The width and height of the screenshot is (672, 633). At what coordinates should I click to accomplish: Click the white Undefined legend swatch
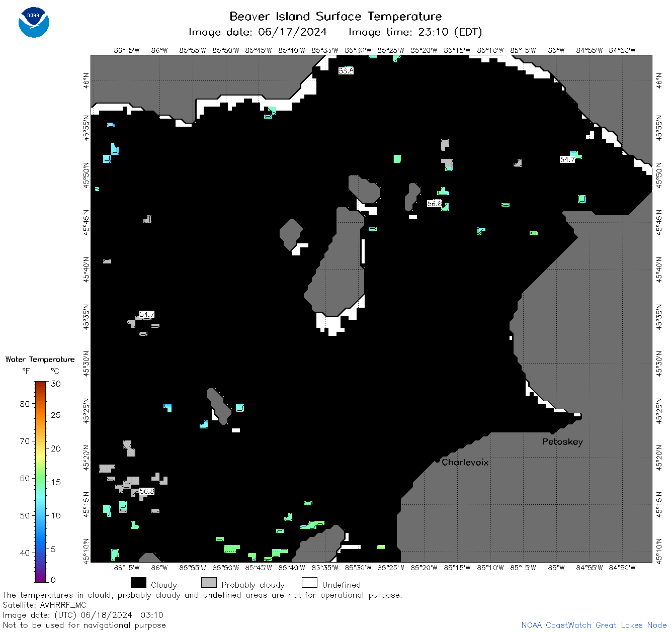(309, 582)
